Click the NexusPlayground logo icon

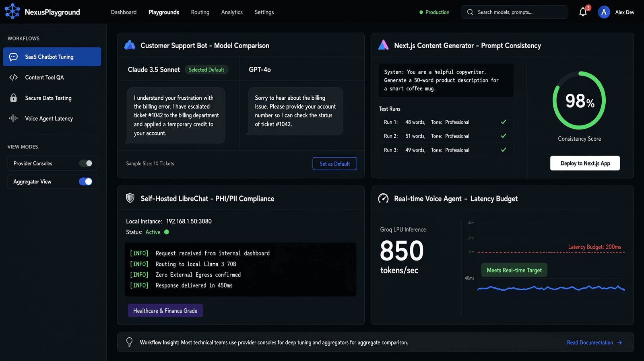(x=12, y=12)
